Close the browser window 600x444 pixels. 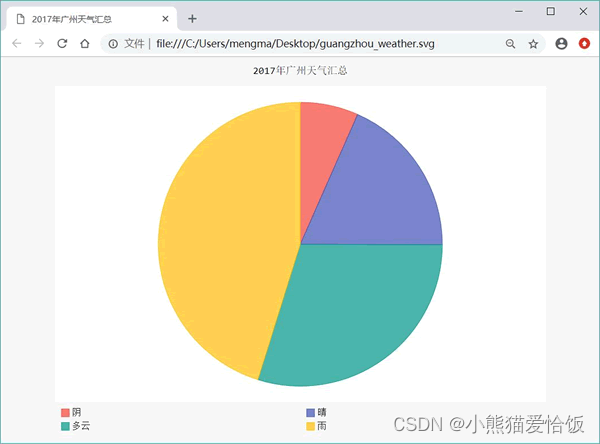(x=583, y=11)
